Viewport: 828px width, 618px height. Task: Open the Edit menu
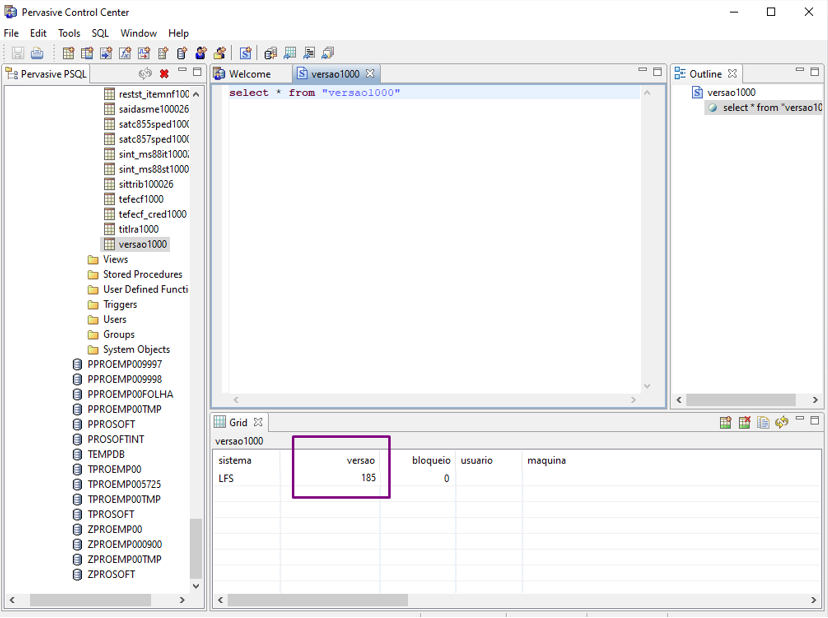pos(38,33)
